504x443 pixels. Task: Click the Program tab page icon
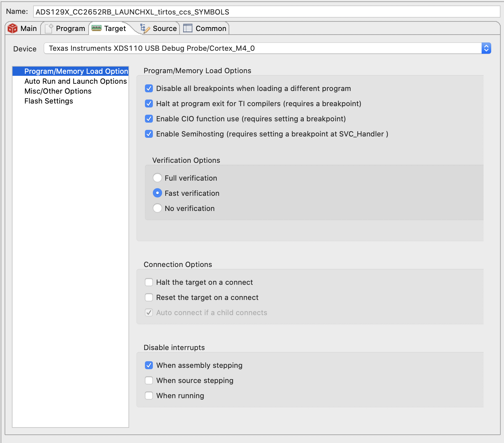point(49,28)
